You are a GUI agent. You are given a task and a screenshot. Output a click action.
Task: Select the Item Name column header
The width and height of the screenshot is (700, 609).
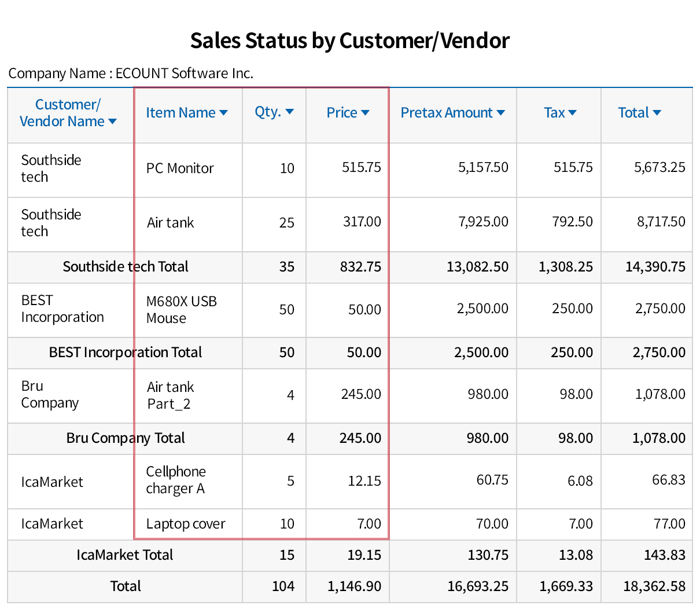coord(180,113)
